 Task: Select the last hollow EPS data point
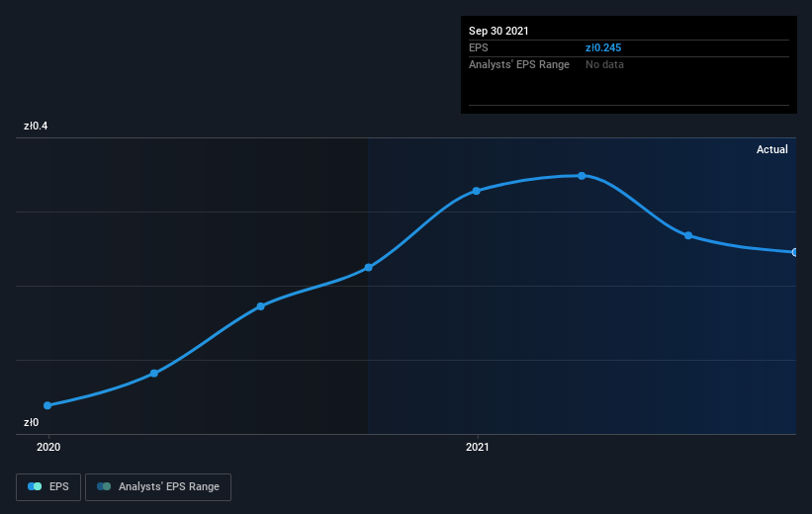click(794, 252)
